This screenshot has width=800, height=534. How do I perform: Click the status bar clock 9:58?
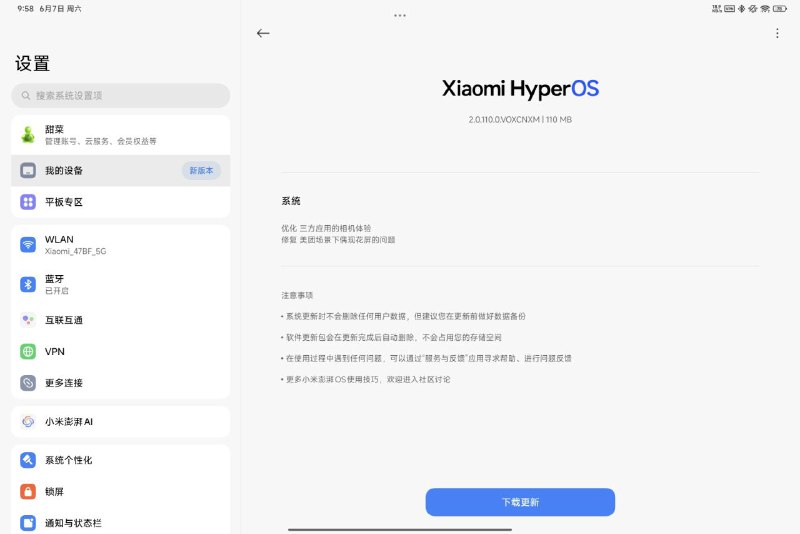[x=25, y=9]
